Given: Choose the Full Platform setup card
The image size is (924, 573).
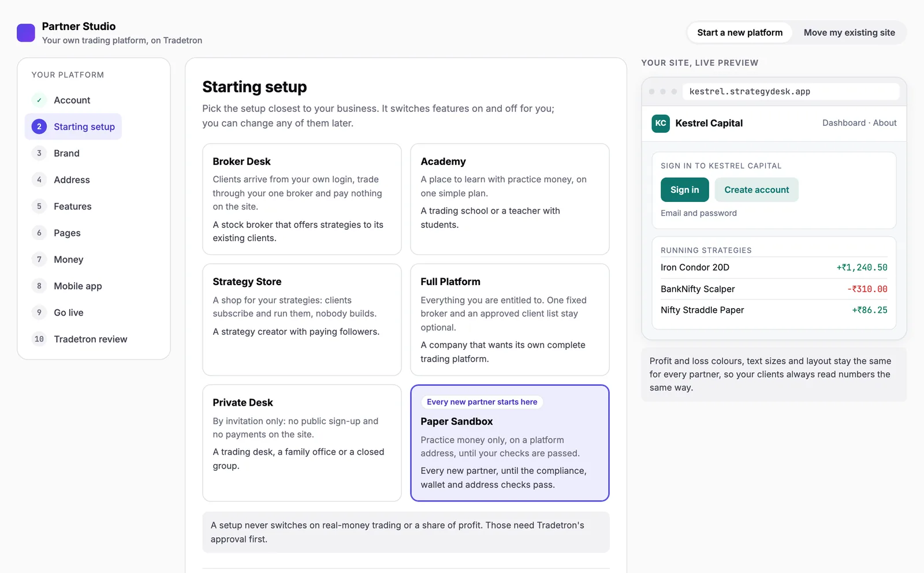Looking at the screenshot, I should [510, 320].
